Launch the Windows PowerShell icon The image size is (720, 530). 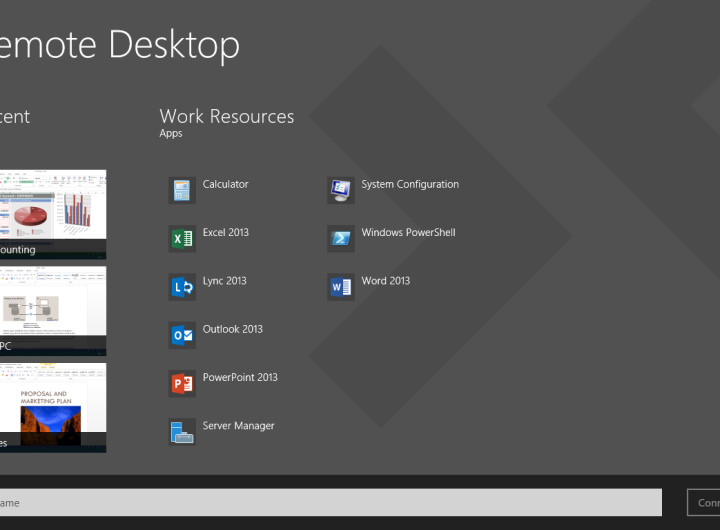pos(341,239)
